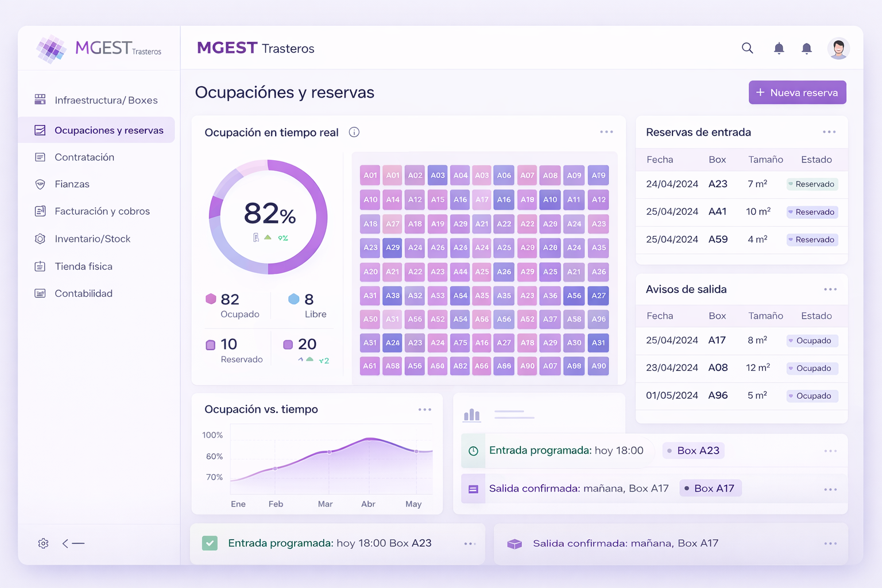Image resolution: width=882 pixels, height=588 pixels.
Task: Select the A96 row in Avisos de salida
Action: pyautogui.click(x=741, y=396)
